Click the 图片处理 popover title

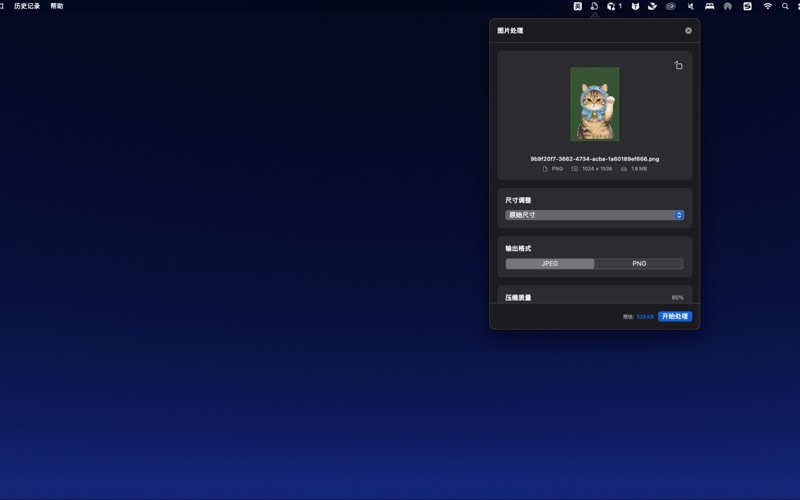click(510, 31)
